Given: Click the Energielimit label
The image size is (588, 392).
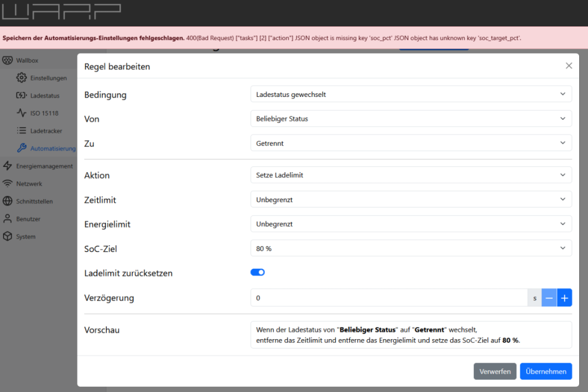Looking at the screenshot, I should click(x=107, y=224).
